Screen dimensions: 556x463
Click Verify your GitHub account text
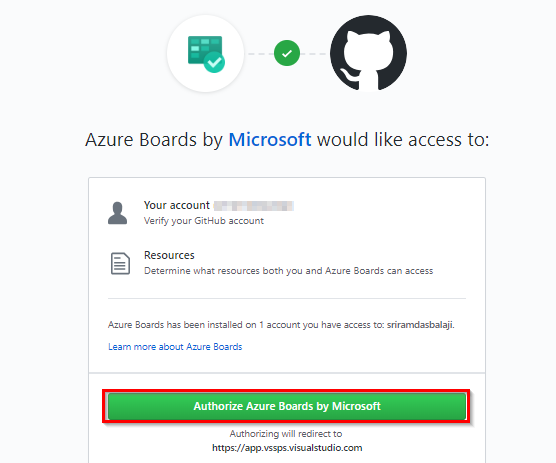coord(204,221)
